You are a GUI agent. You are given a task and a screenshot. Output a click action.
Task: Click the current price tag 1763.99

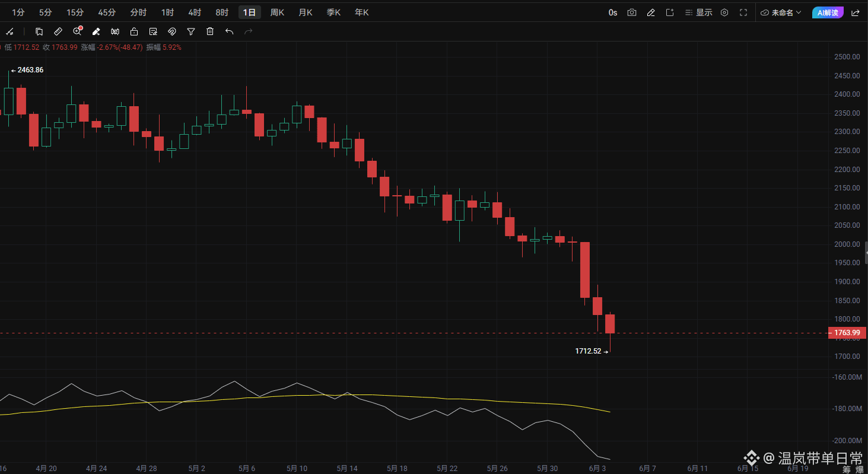pyautogui.click(x=847, y=333)
